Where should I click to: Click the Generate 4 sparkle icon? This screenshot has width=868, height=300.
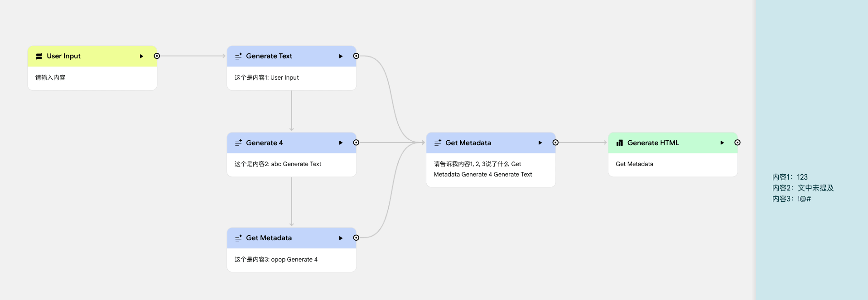[x=238, y=143]
